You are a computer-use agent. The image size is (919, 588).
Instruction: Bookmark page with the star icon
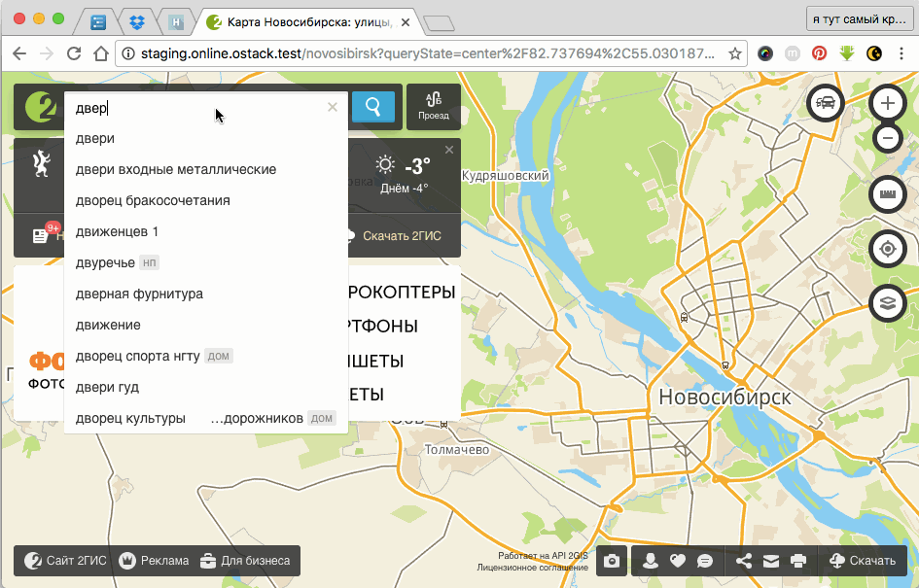(x=734, y=53)
